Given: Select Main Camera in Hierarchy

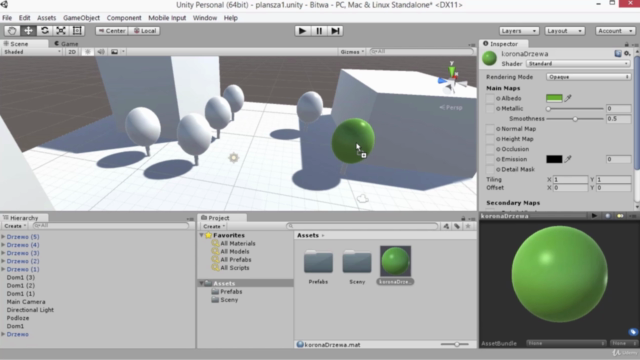Looking at the screenshot, I should click(x=26, y=302).
